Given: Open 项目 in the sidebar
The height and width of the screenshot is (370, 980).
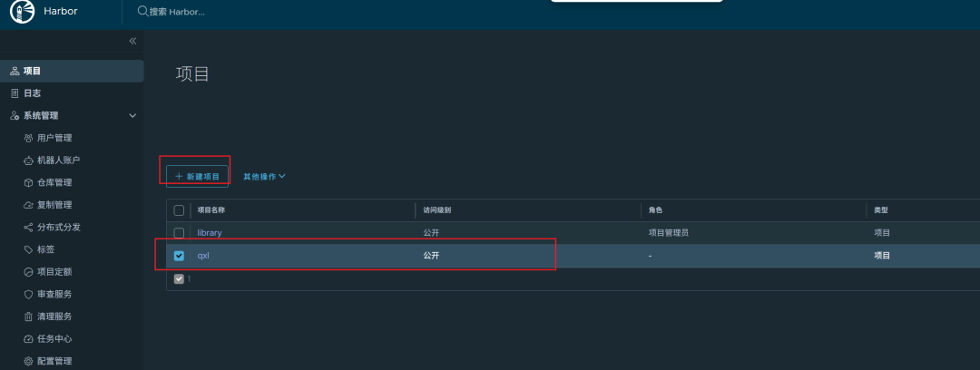Looking at the screenshot, I should coord(72,72).
